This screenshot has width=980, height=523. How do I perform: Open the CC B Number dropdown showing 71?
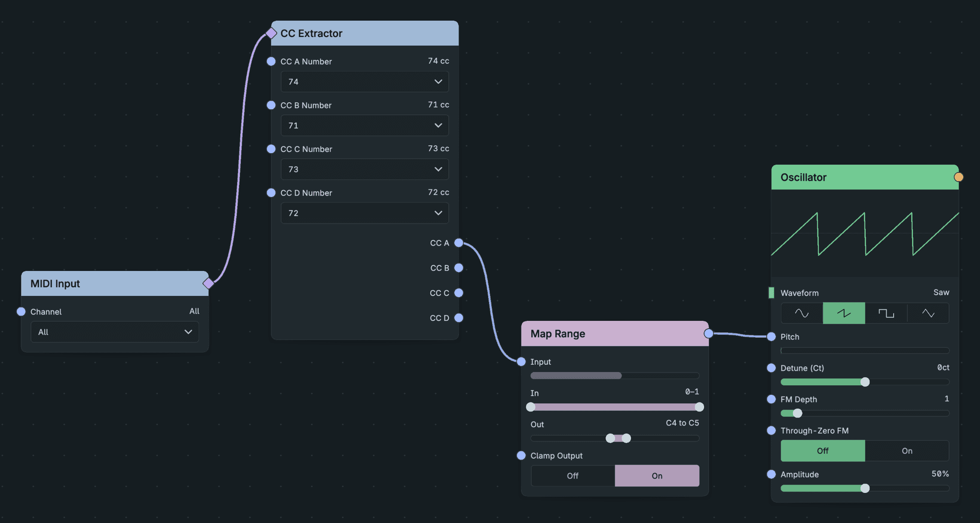click(364, 126)
